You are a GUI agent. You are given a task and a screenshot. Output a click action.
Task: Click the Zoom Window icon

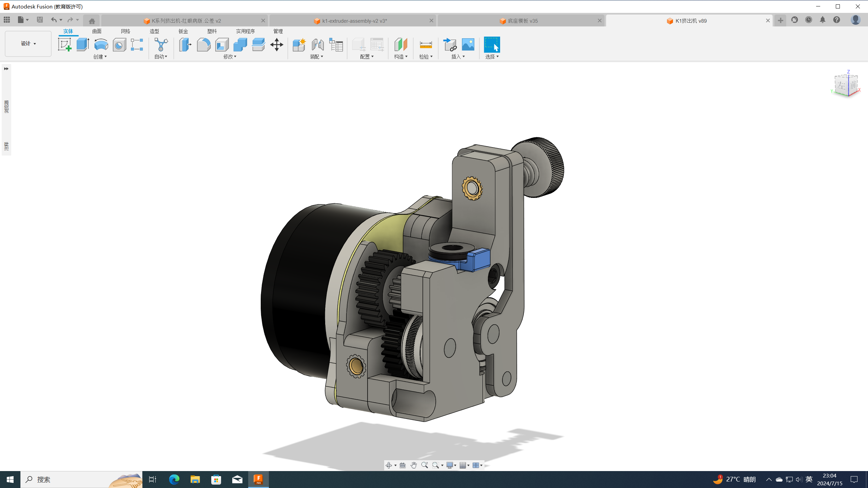[436, 465]
